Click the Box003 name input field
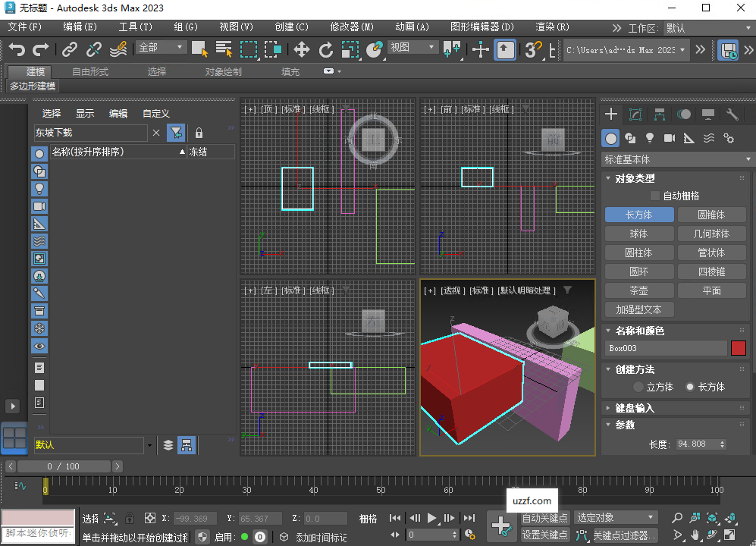 pos(666,347)
